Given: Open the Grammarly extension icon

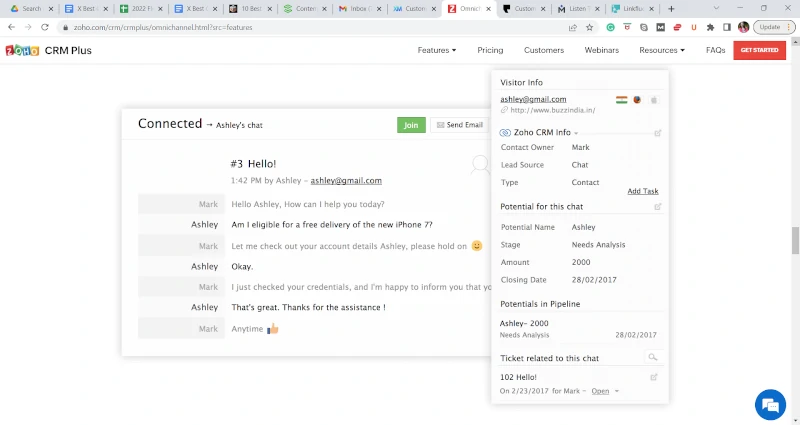Looking at the screenshot, I should (x=610, y=28).
